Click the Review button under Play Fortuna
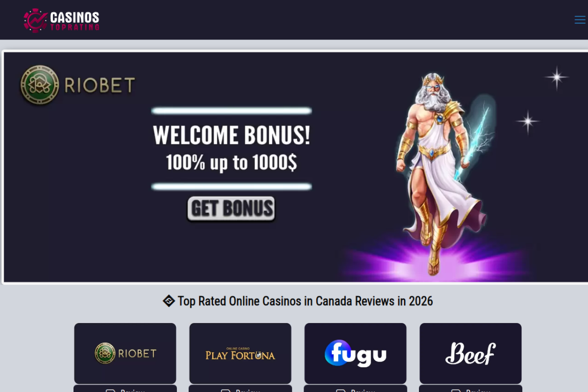The width and height of the screenshot is (588, 392). coord(240,389)
